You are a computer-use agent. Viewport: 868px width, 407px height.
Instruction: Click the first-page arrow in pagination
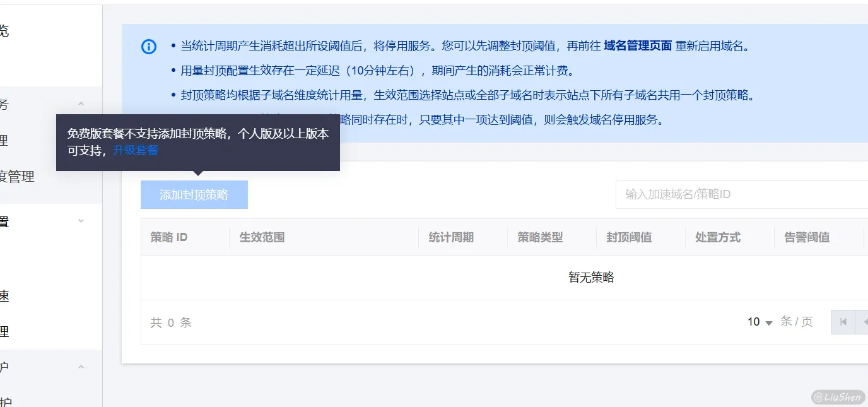pyautogui.click(x=843, y=322)
